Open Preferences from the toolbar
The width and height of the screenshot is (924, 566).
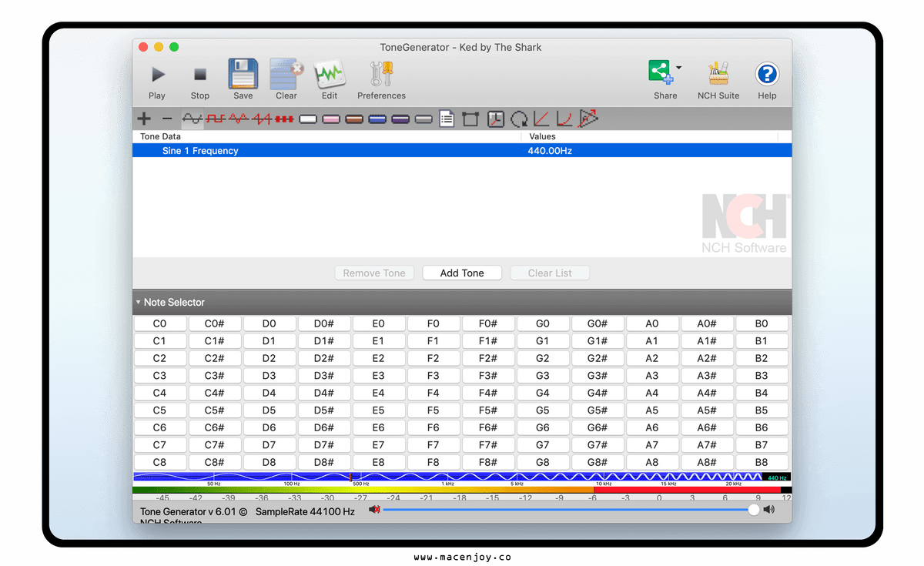click(x=381, y=80)
